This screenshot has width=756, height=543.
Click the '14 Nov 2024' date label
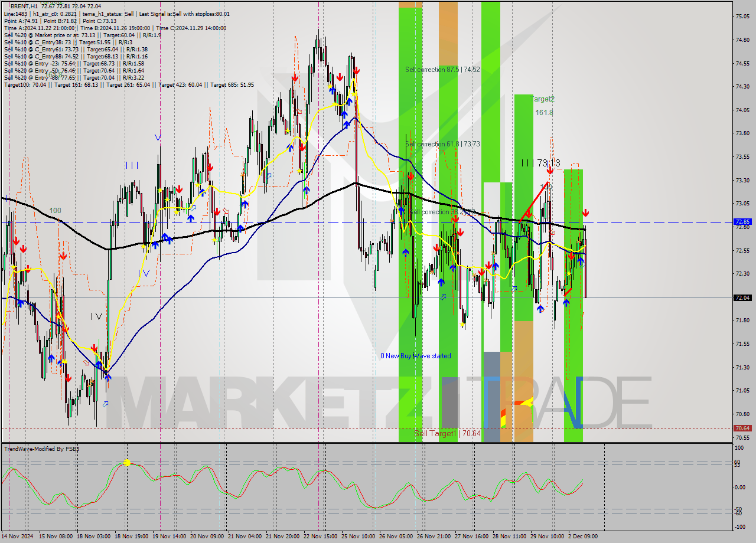[17, 537]
